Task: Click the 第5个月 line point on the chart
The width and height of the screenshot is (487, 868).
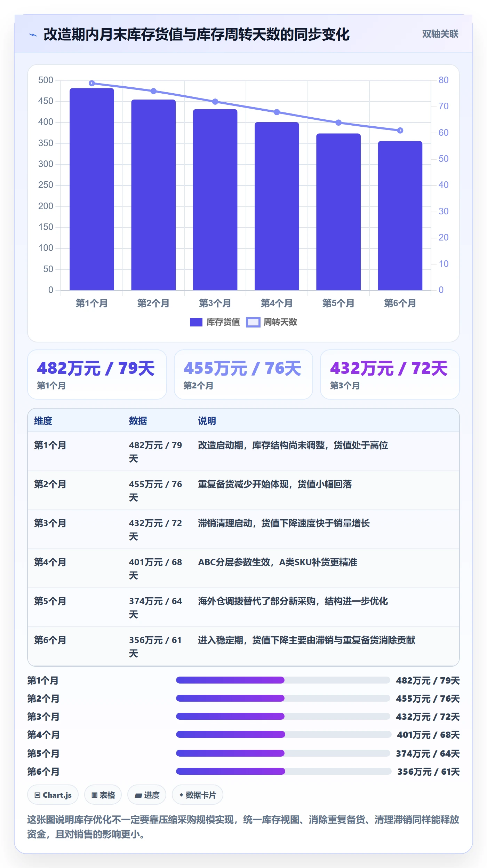Action: 338,123
